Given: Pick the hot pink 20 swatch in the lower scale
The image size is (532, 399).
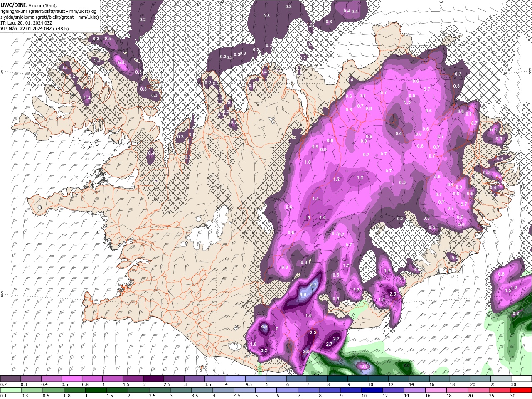Looking at the screenshot, I should (478, 390).
